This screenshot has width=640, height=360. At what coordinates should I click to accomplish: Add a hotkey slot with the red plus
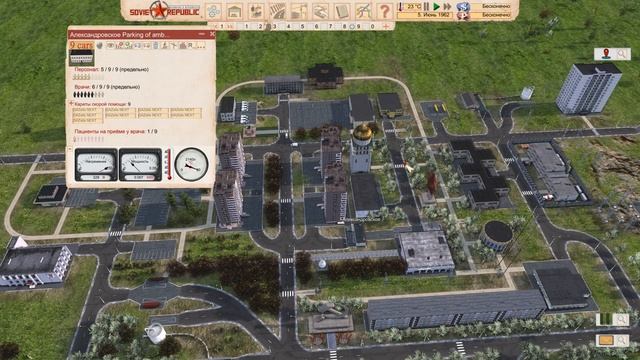pyautogui.click(x=386, y=26)
